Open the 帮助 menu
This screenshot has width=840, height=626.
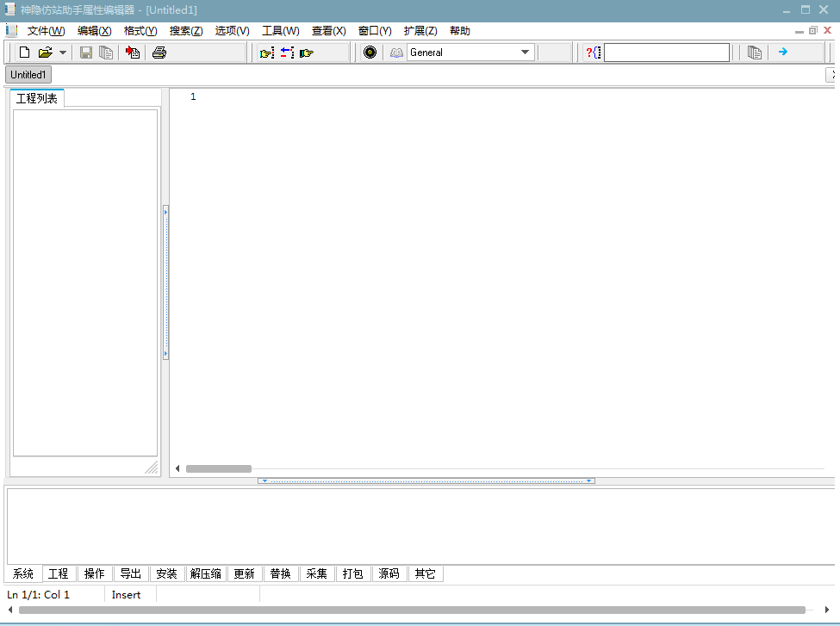460,31
